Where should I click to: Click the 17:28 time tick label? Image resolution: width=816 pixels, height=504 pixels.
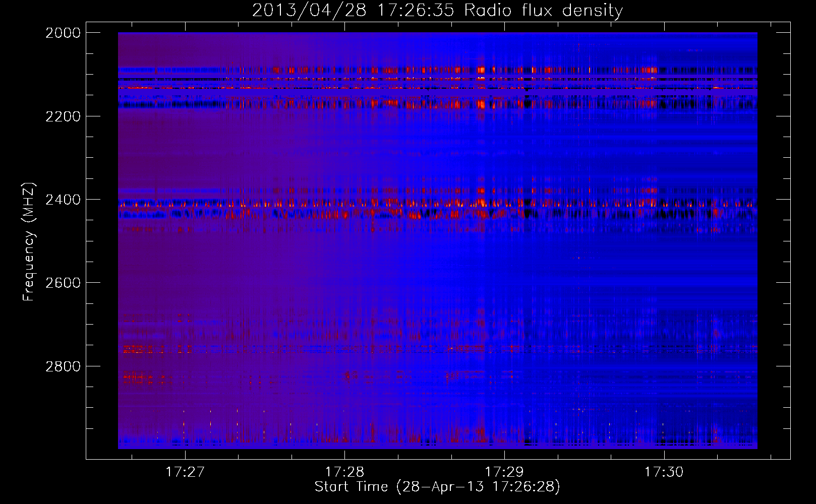point(344,472)
